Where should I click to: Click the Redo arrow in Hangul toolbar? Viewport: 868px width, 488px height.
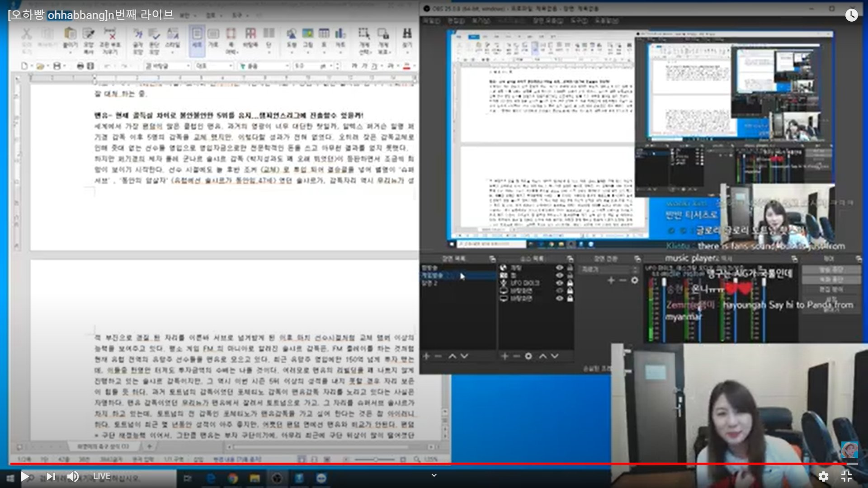pos(124,66)
